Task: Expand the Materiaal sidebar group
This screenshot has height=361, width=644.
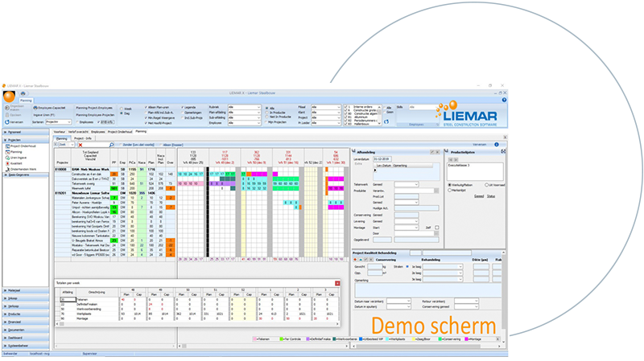Action: coord(26,290)
